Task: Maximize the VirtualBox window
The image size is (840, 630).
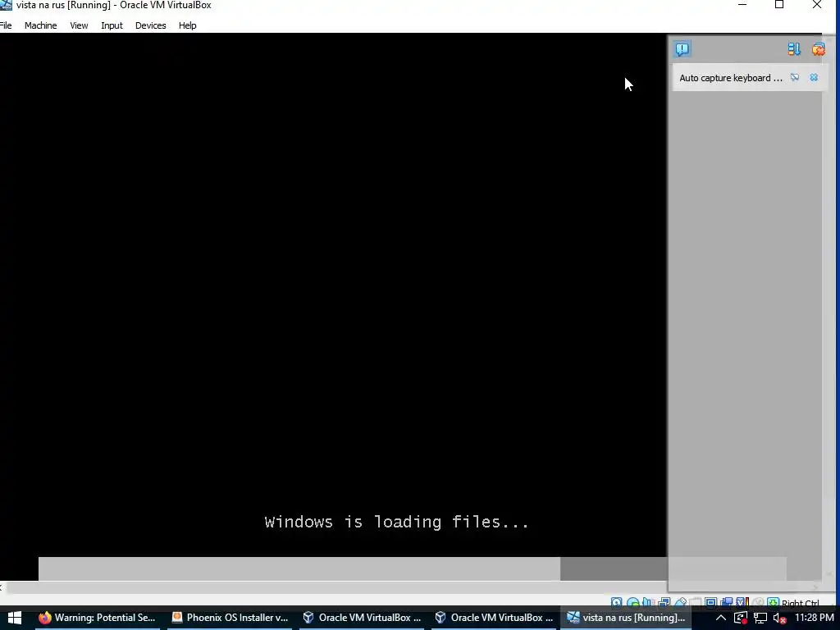Action: pos(779,5)
